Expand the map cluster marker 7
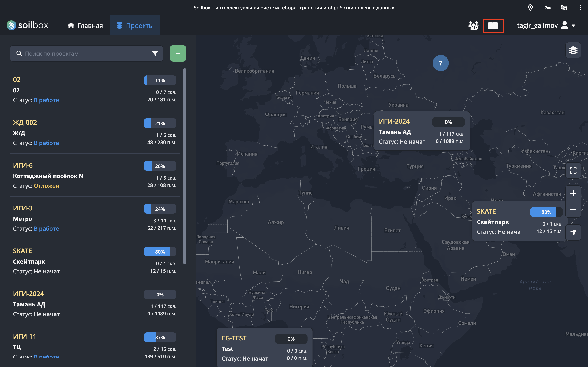The image size is (588, 367). [x=441, y=63]
